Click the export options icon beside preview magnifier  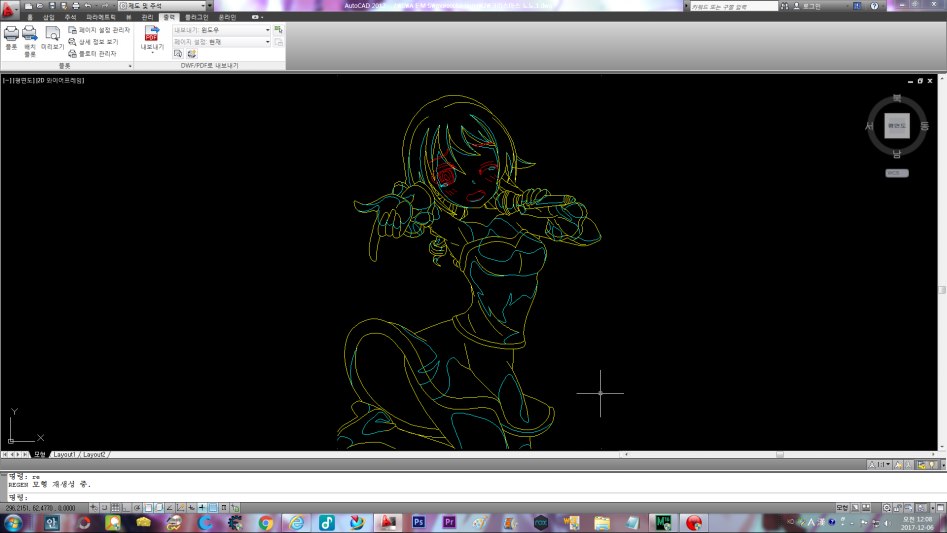click(192, 54)
